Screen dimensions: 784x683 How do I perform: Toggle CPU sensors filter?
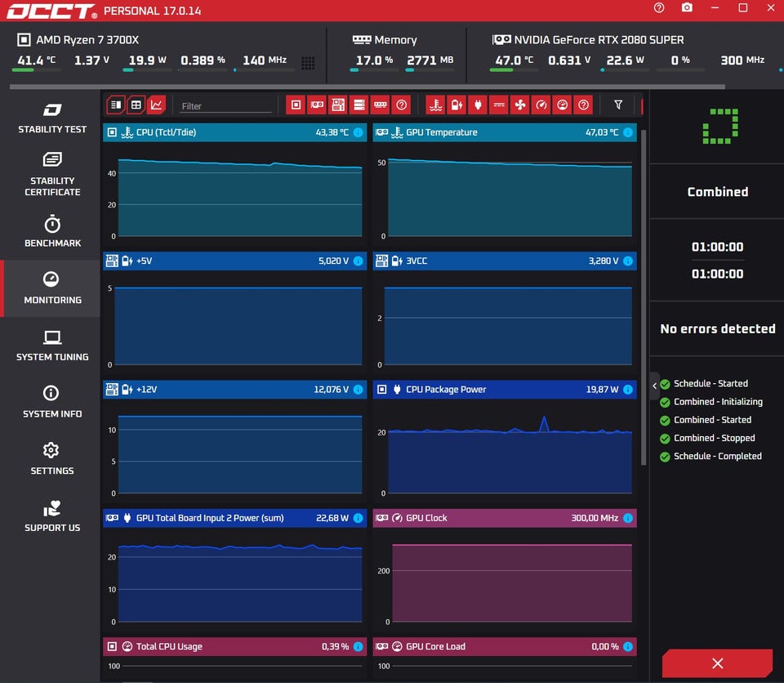coord(296,105)
